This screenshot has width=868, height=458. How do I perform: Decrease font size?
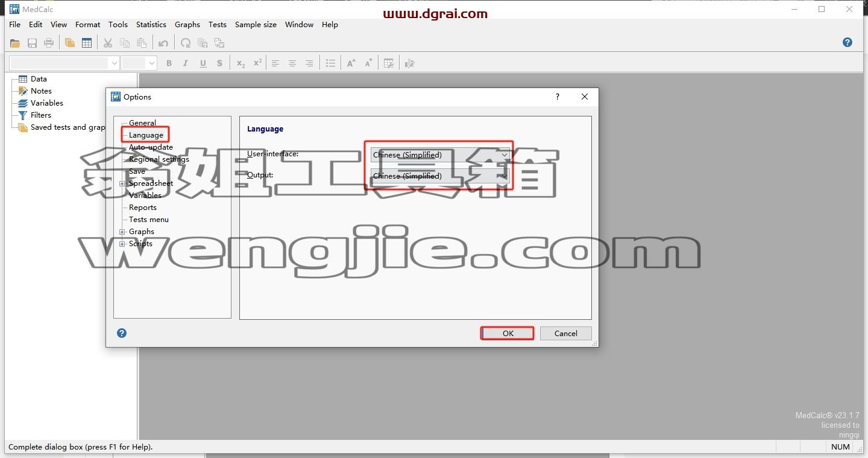(368, 63)
